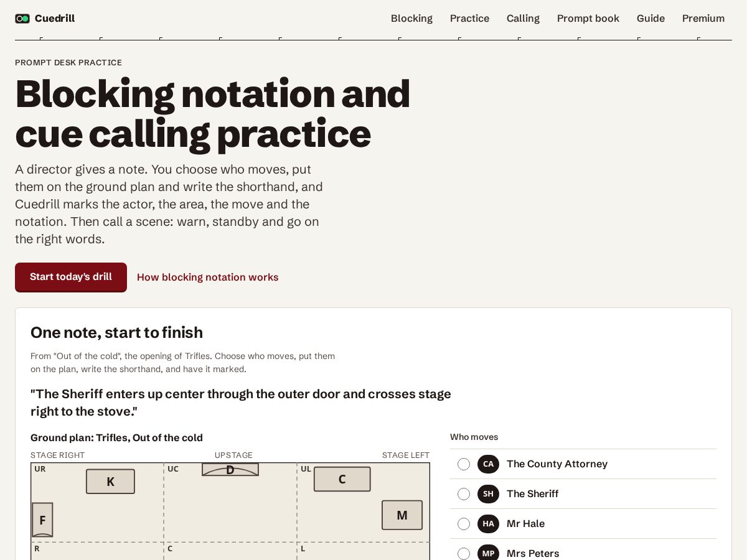The height and width of the screenshot is (560, 747).
Task: Open the Blocking nav item
Action: 411,19
